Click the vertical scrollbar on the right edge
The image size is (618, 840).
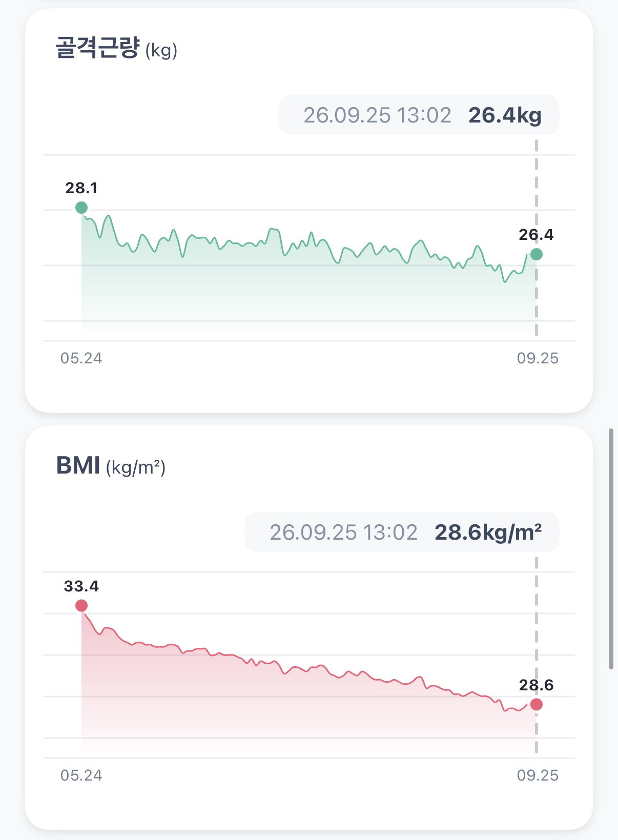click(x=611, y=548)
